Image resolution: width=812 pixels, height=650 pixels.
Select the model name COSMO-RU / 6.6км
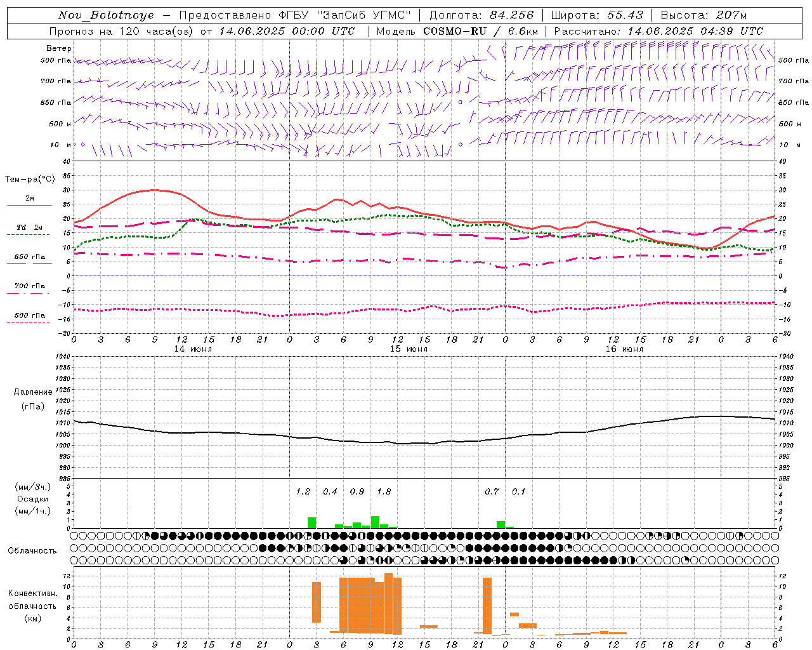(481, 31)
